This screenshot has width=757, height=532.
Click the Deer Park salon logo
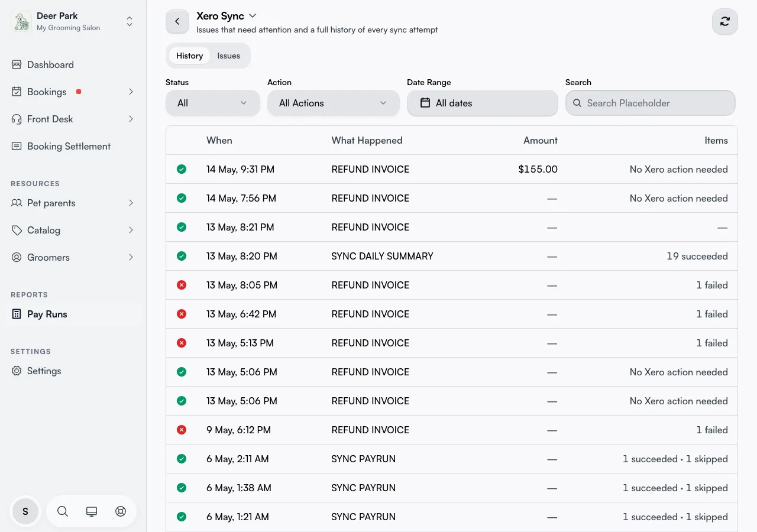coord(21,22)
